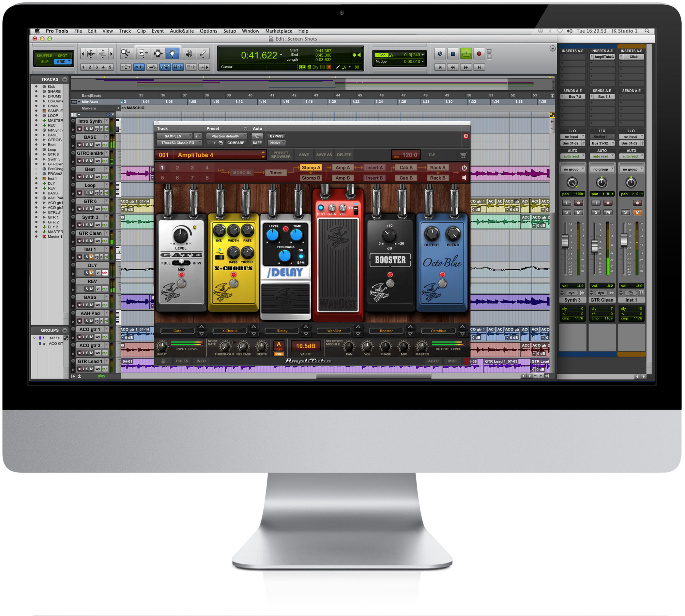685x616 pixels.
Task: Open Synth 3 auto read dropdown
Action: [572, 156]
